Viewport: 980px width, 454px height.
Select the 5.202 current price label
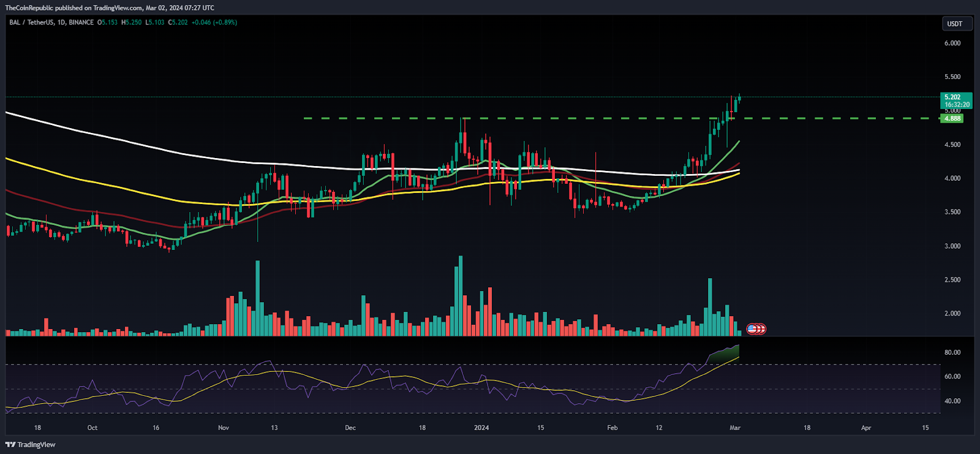[x=952, y=97]
